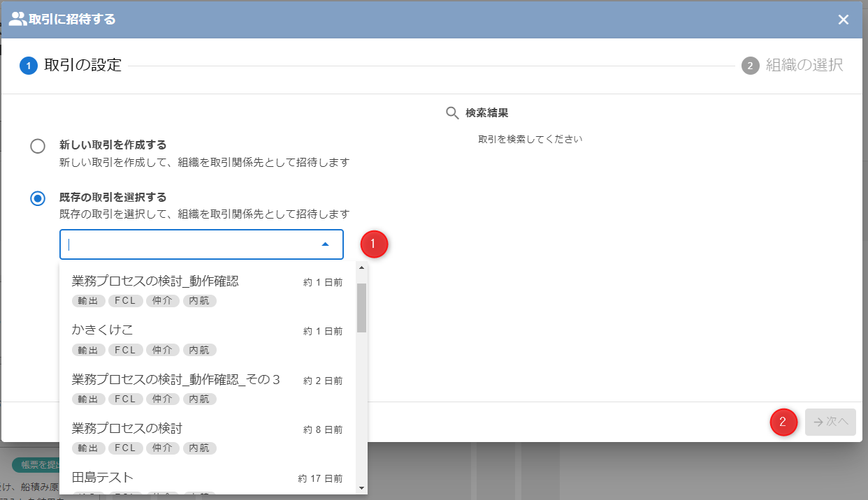Switch to 組織の選択 step label
Screen dimensions: 868x500
click(804, 66)
